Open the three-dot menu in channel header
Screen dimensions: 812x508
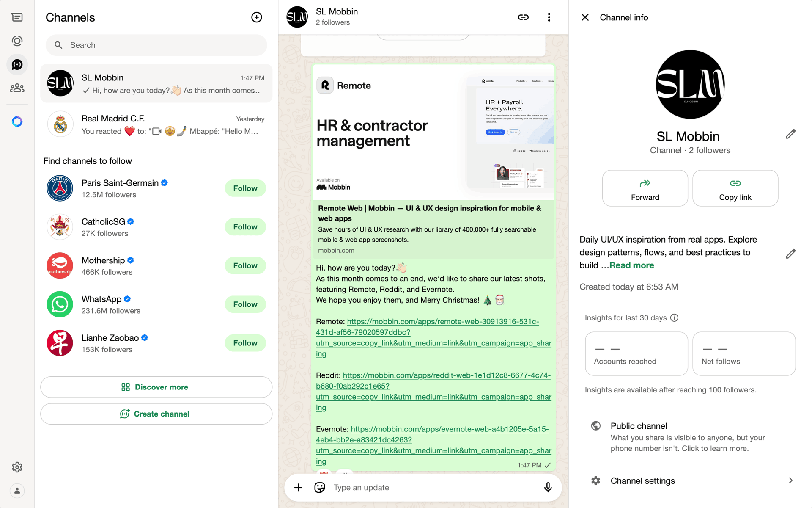549,17
